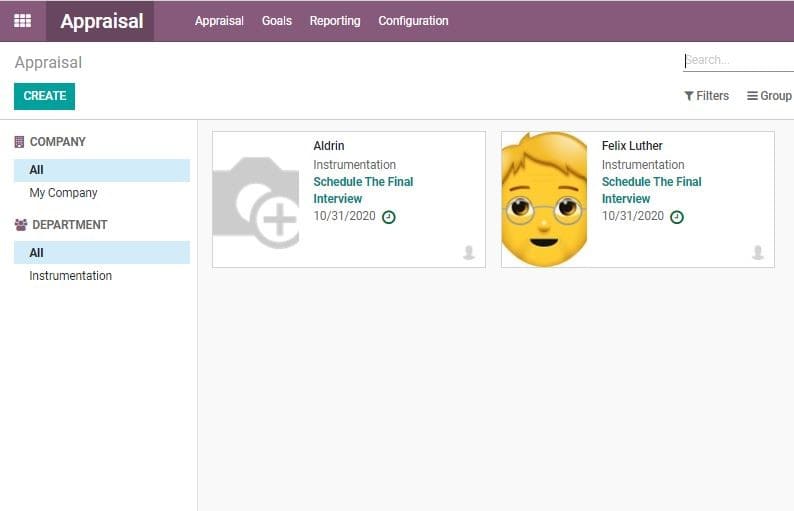Click the clock activity icon on Aldrin's card
The width and height of the screenshot is (794, 511).
pyautogui.click(x=389, y=217)
